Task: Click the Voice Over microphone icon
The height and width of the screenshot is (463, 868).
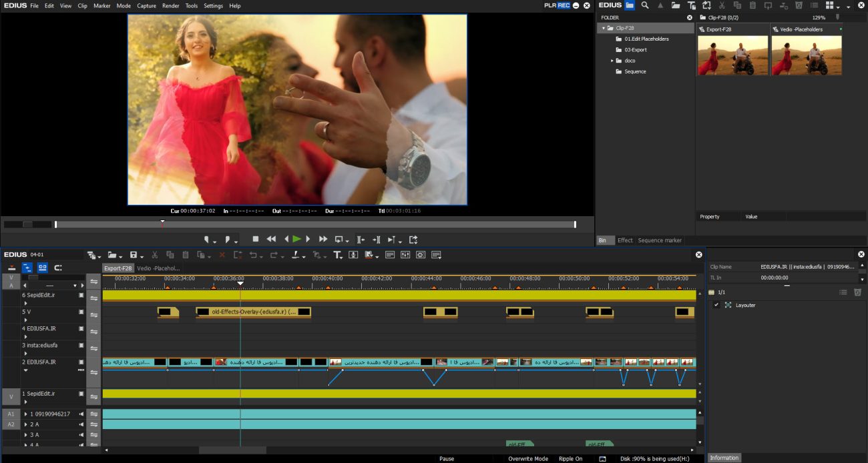Action: tap(353, 255)
